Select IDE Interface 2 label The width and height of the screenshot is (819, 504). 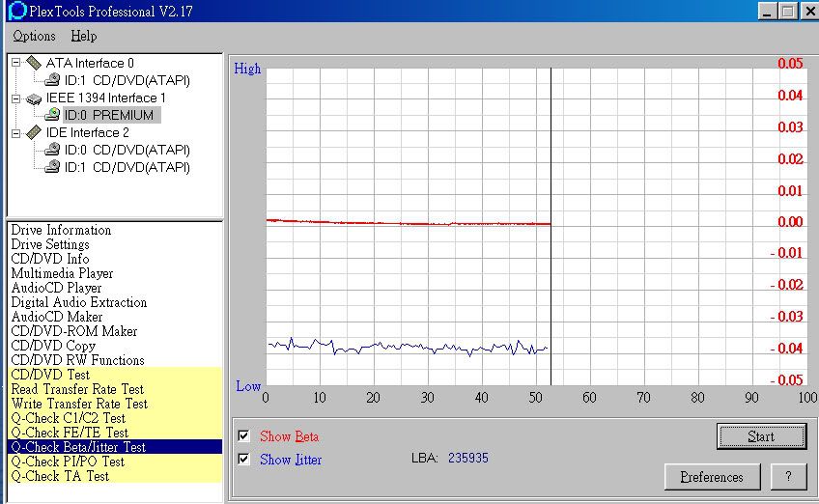[87, 132]
